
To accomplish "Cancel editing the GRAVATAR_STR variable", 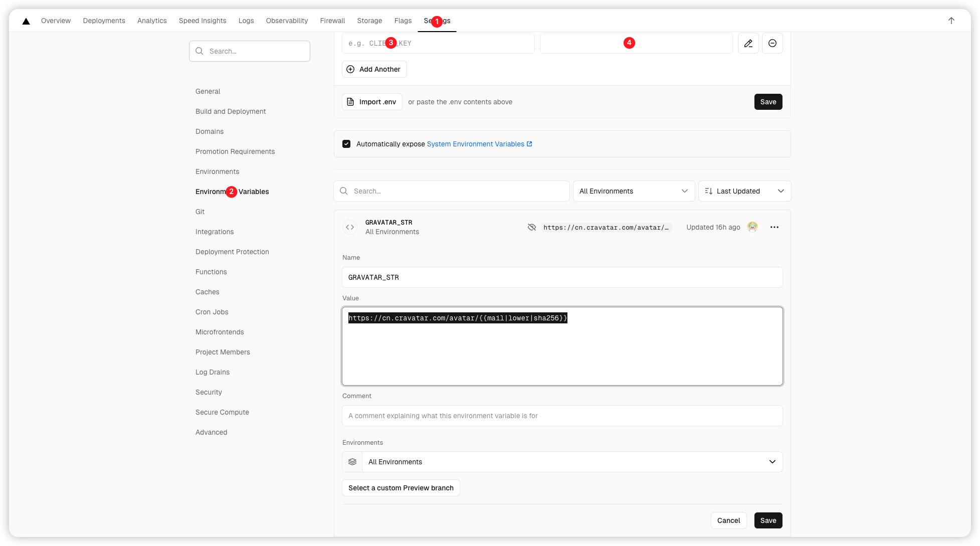I will pyautogui.click(x=728, y=520).
